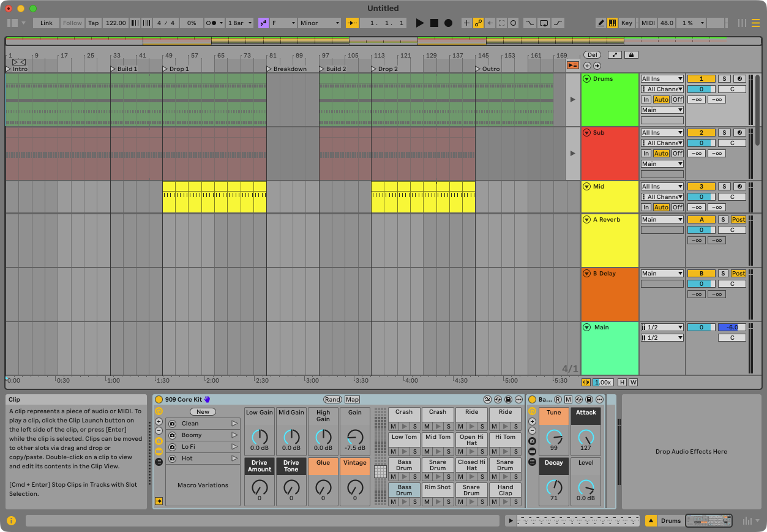Click the Hand Clap drum pad
The height and width of the screenshot is (532, 767).
pos(505,490)
